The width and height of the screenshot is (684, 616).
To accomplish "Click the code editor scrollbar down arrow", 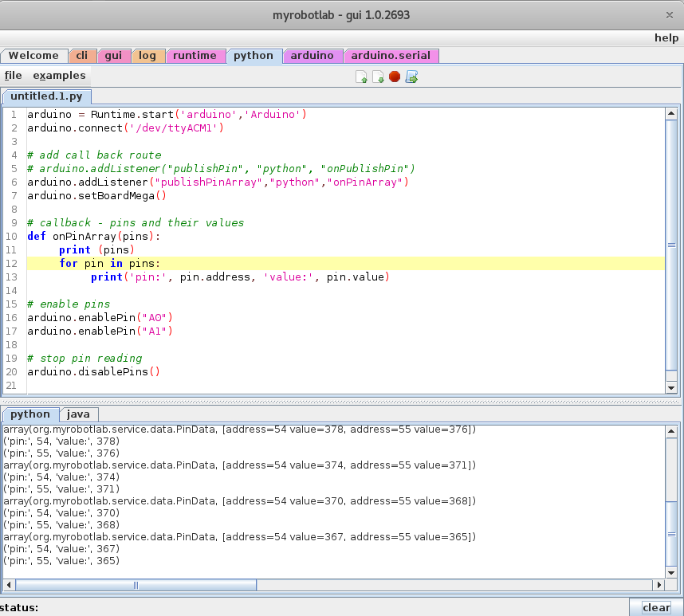I will 671,387.
